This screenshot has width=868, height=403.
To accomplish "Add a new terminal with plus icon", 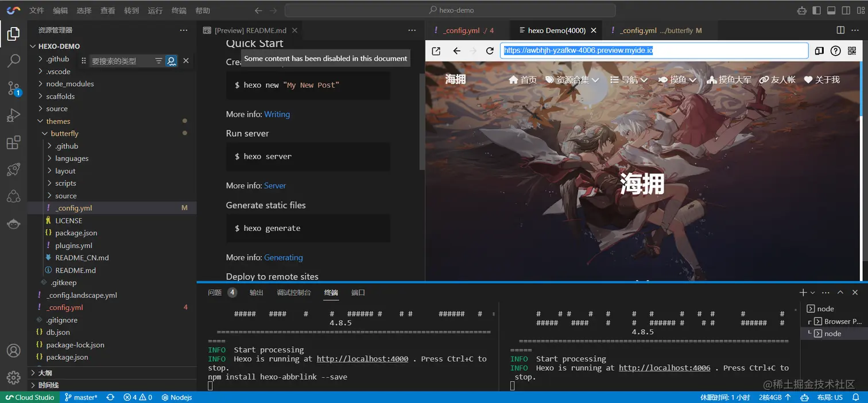I will pos(803,293).
